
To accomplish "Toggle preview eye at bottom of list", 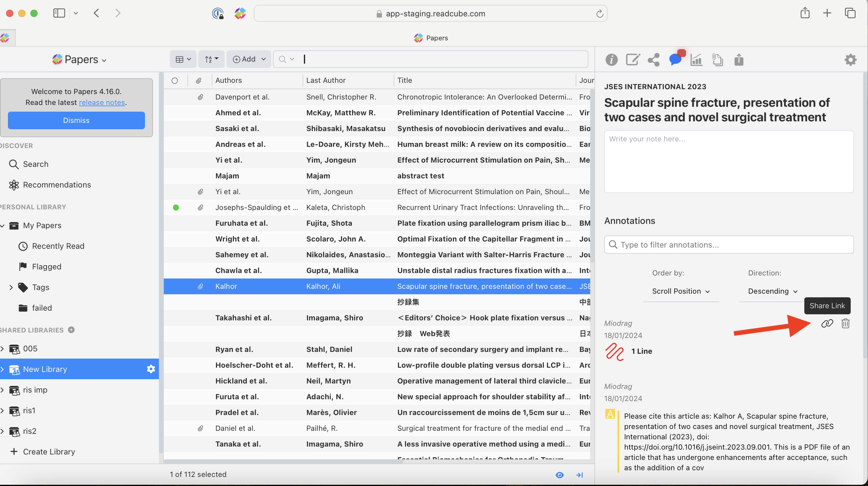I will [x=559, y=475].
